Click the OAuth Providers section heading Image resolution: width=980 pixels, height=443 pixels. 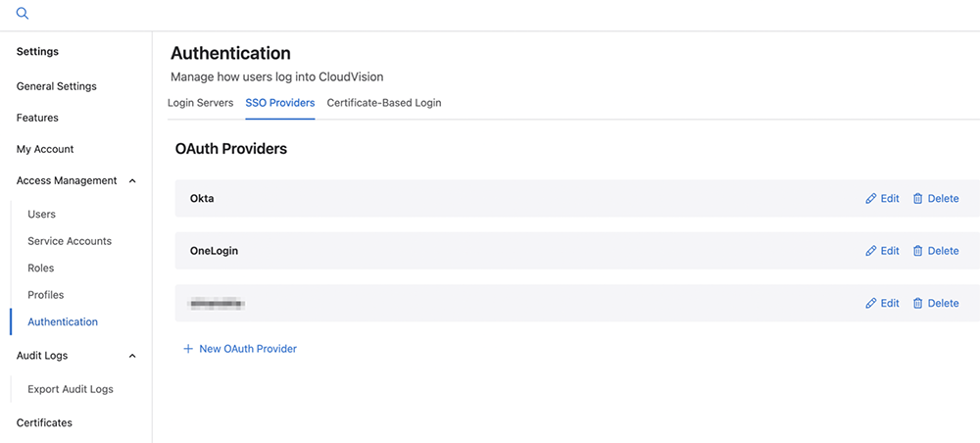(231, 149)
